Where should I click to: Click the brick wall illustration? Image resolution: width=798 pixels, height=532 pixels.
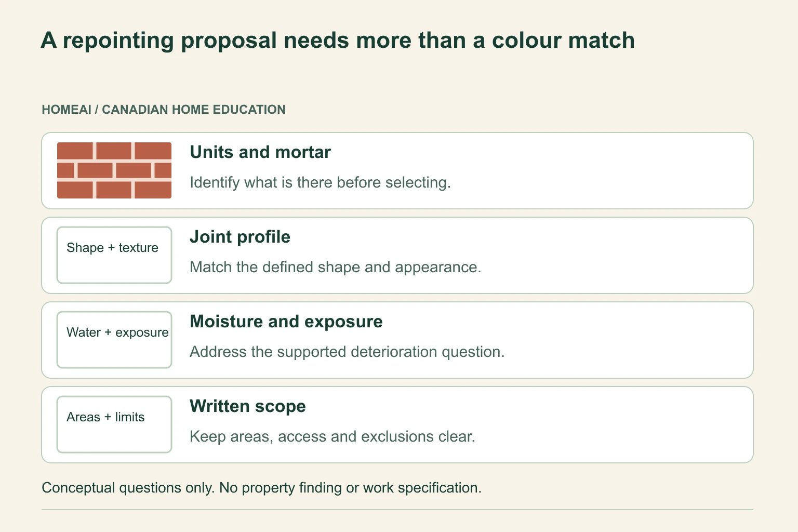click(114, 170)
